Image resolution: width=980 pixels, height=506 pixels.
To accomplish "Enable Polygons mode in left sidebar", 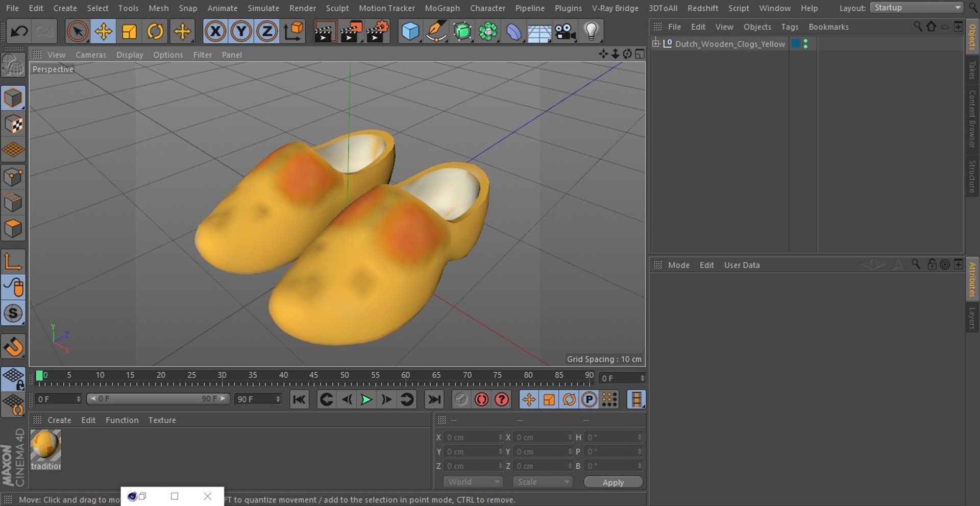I will coord(13,228).
